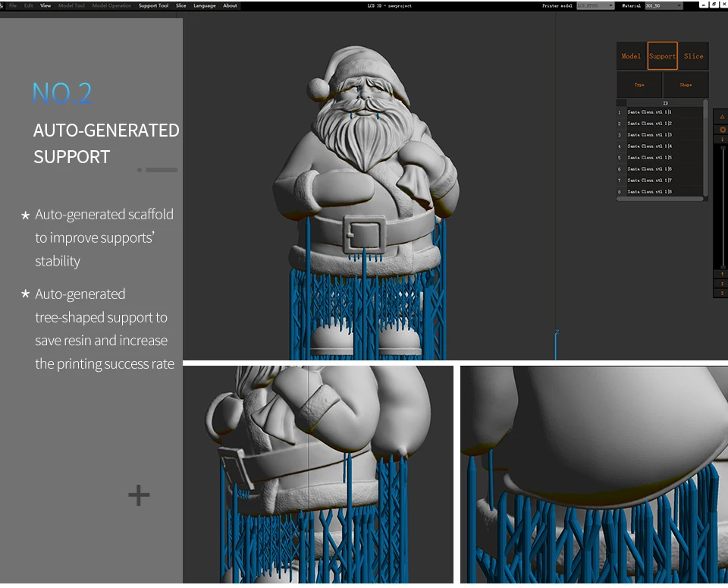Click the orange gear icon in the right toolbar
Image resolution: width=728 pixels, height=588 pixels.
point(723,130)
